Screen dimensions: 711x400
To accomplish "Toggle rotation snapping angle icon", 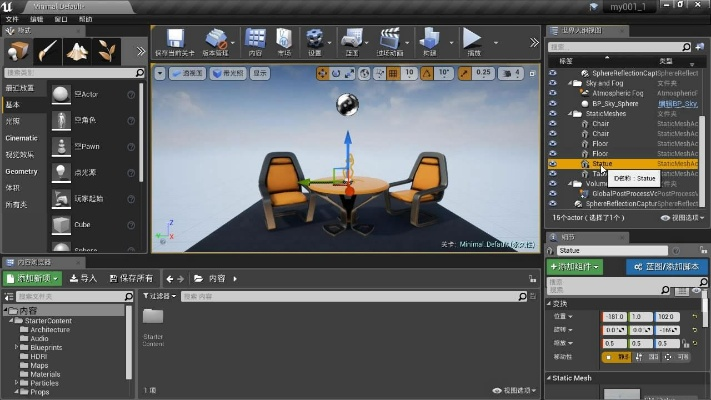I will point(429,73).
